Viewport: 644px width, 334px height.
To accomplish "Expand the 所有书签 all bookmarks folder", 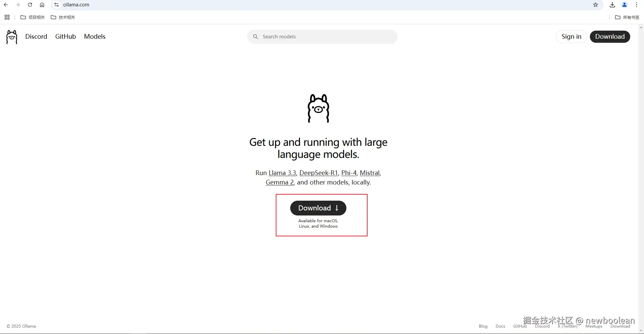I will click(627, 17).
